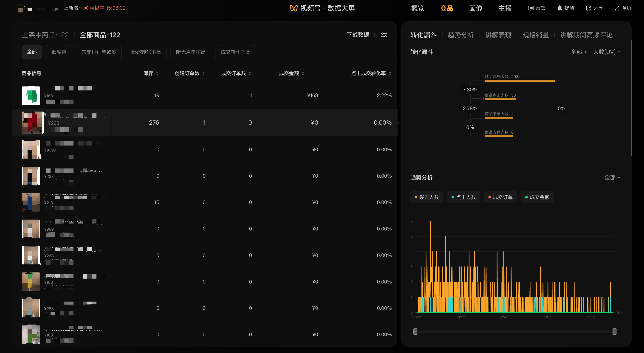Viewport: 644px width, 353px height.
Task: Open column settings via the filter sliders icon
Action: point(384,35)
